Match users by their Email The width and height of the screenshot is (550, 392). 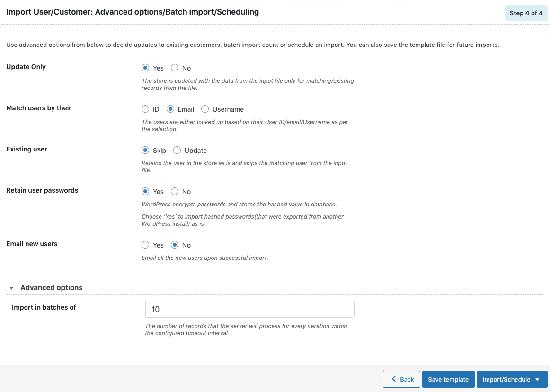click(x=170, y=109)
